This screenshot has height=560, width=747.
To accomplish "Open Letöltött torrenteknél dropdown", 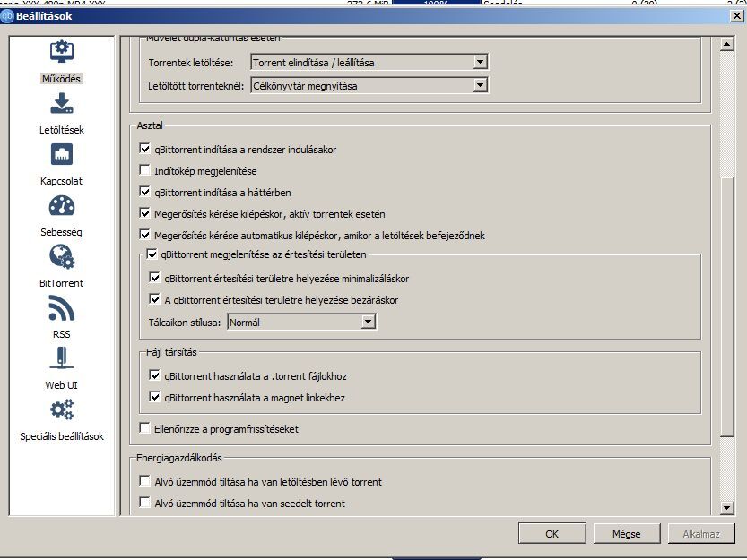I will click(369, 85).
